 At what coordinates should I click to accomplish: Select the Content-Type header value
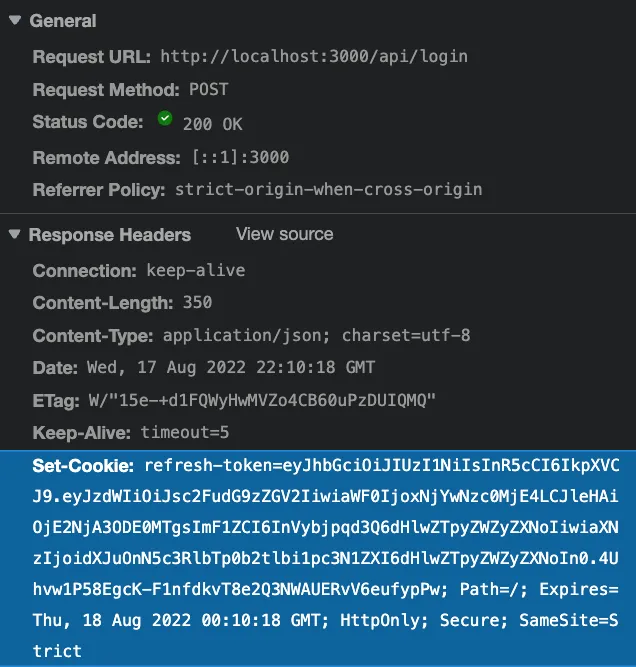click(317, 336)
